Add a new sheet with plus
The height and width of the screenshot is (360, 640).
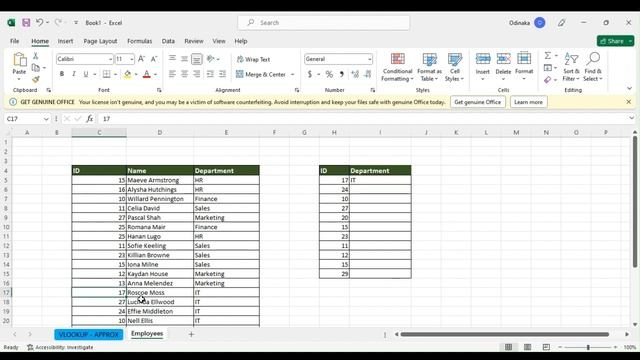[x=191, y=335]
